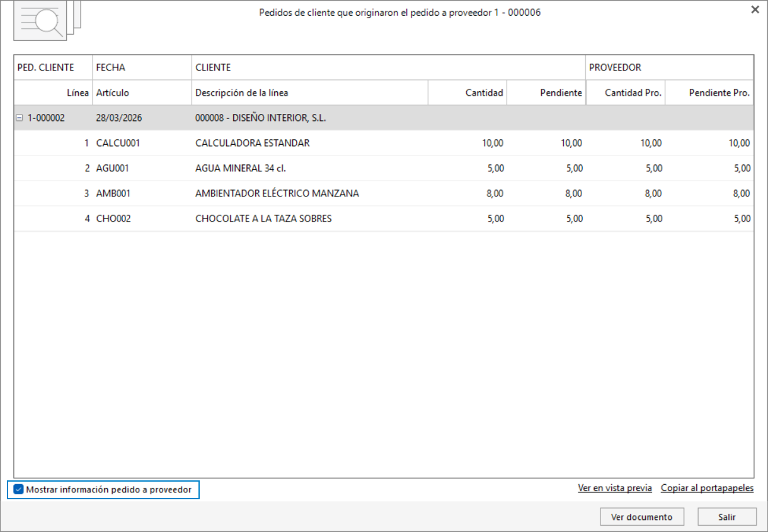The height and width of the screenshot is (532, 768).
Task: Click the dialog title text
Action: coord(400,13)
